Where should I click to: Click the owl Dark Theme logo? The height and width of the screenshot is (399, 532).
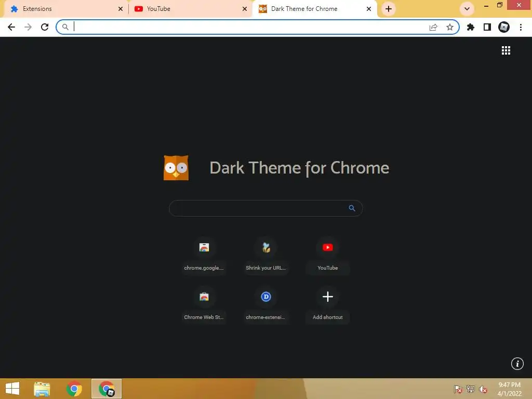click(176, 168)
